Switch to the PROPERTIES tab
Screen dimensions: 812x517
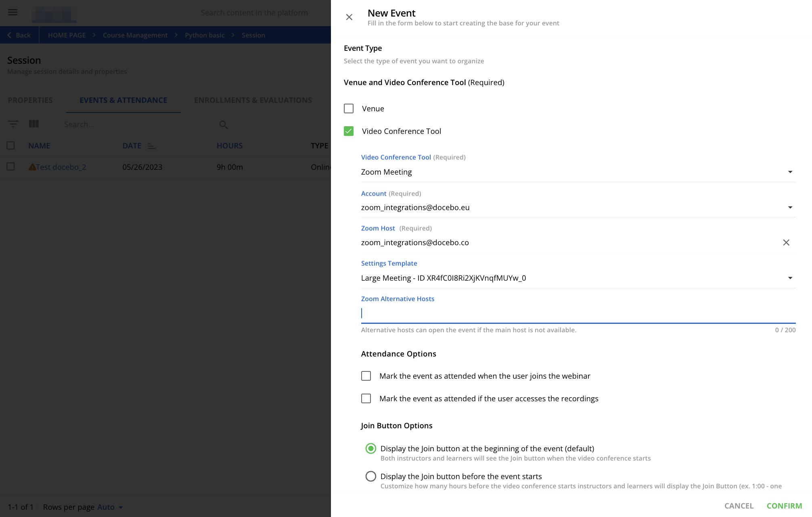pyautogui.click(x=30, y=100)
